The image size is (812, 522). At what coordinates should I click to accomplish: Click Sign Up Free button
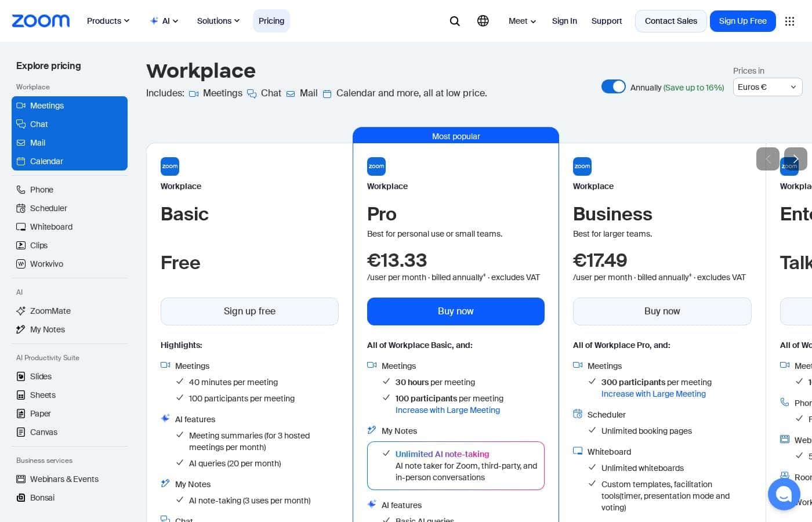point(742,21)
